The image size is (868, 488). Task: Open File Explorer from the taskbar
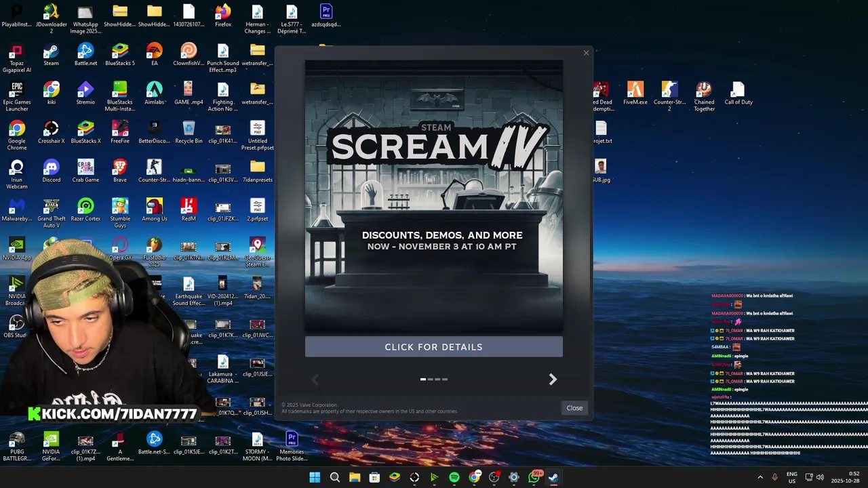(x=355, y=477)
